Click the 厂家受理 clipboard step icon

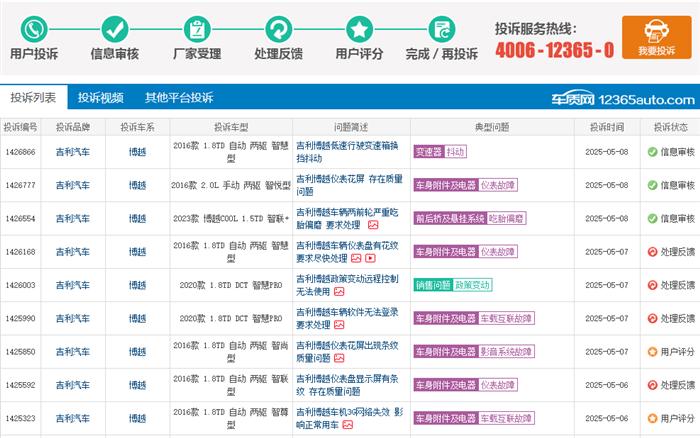point(197,29)
